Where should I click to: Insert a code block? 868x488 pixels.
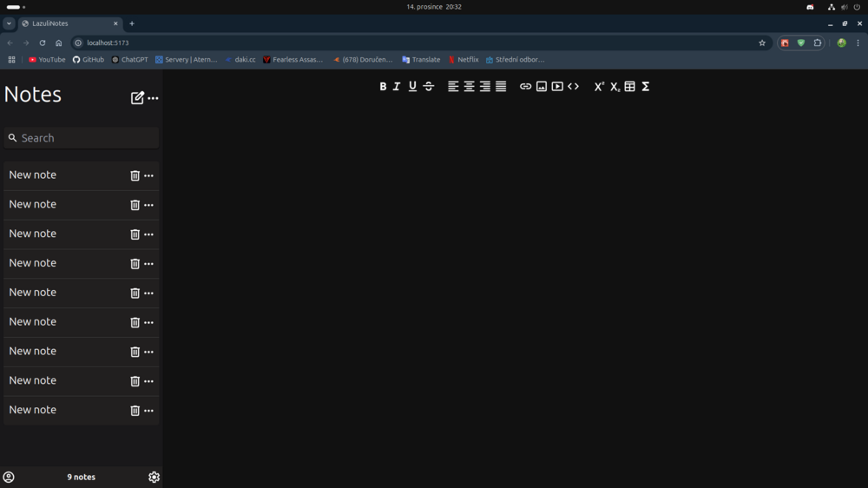574,87
